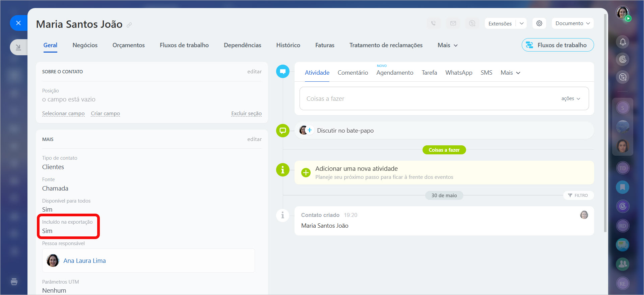Click the bookmark icon in right sidebar
Viewport: 644px width, 295px height.
(x=623, y=187)
